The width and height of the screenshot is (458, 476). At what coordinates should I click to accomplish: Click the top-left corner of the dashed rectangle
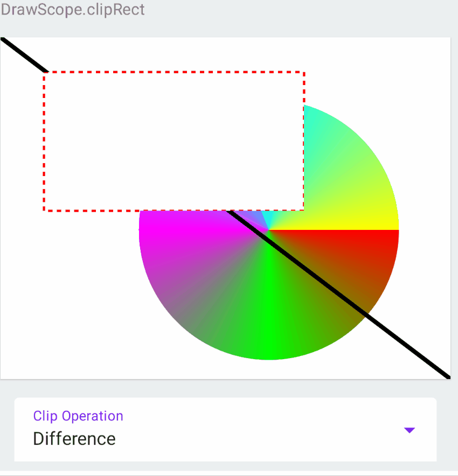(44, 71)
